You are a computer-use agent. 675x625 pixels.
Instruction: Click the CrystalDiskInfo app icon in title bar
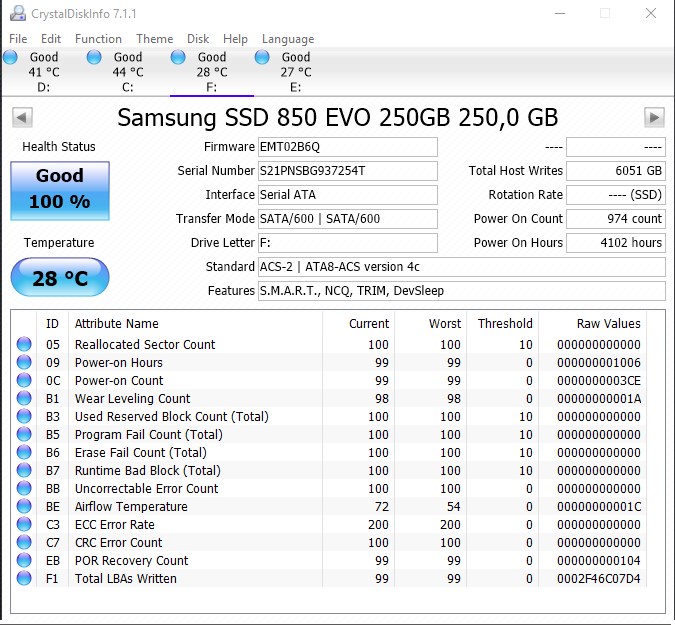click(18, 13)
